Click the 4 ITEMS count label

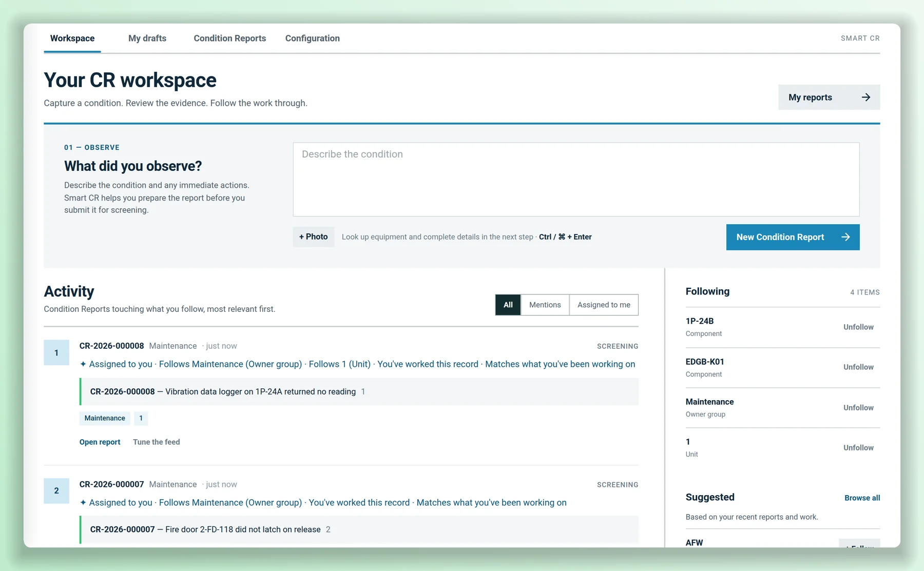(x=865, y=292)
